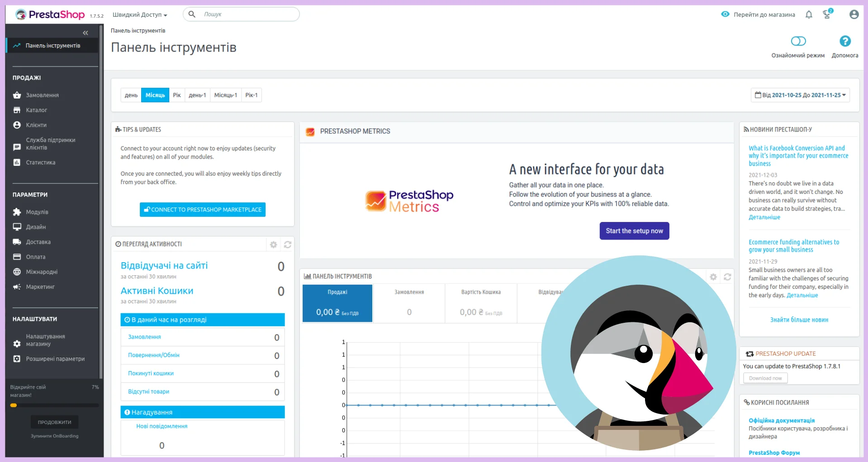Open Повернення/Обмін row in activity panel
The width and height of the screenshot is (868, 462).
[x=203, y=355]
